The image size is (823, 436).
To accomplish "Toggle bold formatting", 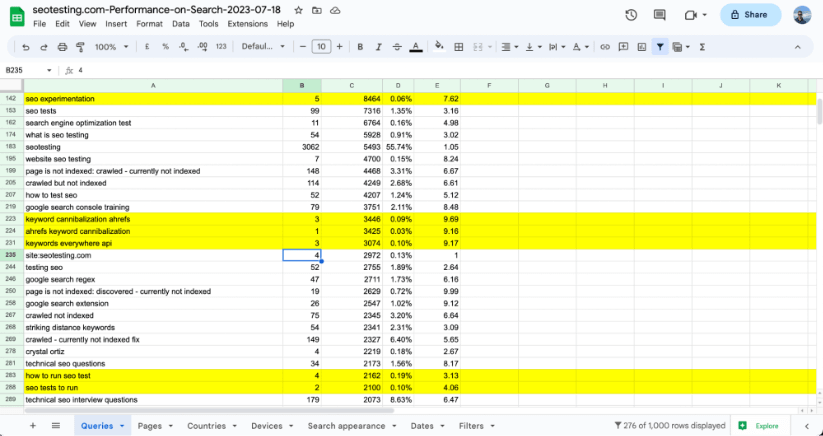I will tap(360, 47).
